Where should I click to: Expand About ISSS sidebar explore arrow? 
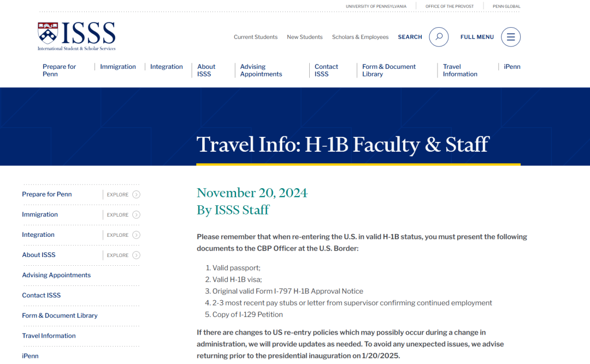click(136, 255)
